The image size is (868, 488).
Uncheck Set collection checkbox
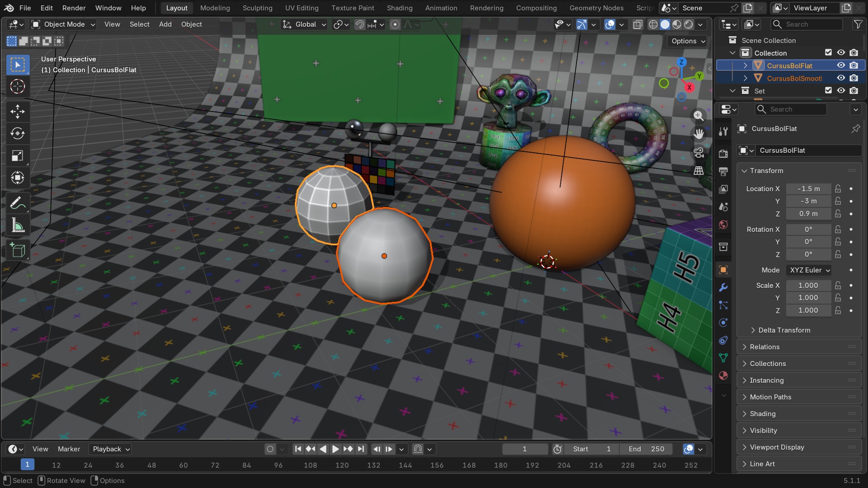[828, 91]
